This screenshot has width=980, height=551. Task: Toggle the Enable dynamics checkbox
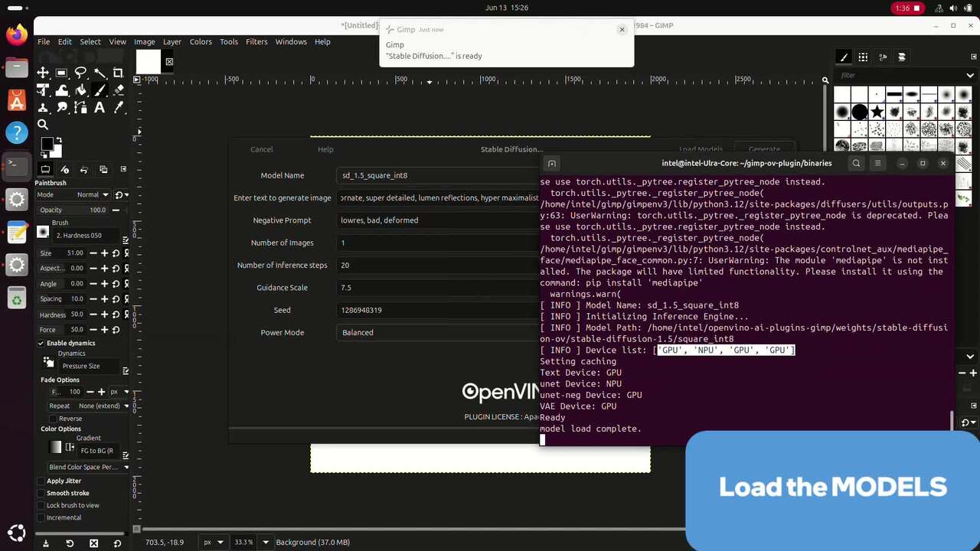click(41, 343)
